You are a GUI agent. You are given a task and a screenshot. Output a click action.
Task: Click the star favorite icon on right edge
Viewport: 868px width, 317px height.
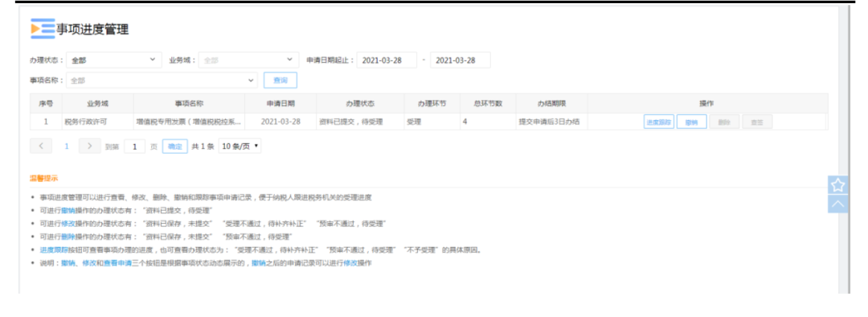pyautogui.click(x=838, y=185)
